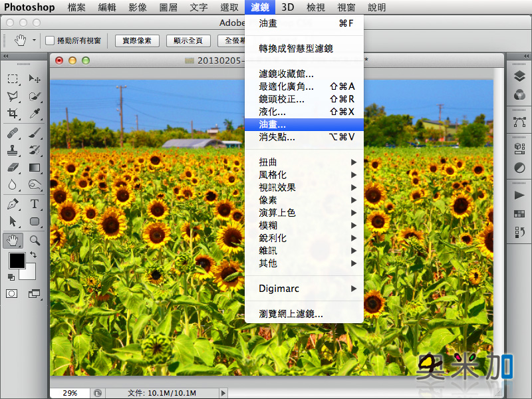Select the History Brush tool
Screen dimensions: 532x399
pyautogui.click(x=35, y=150)
